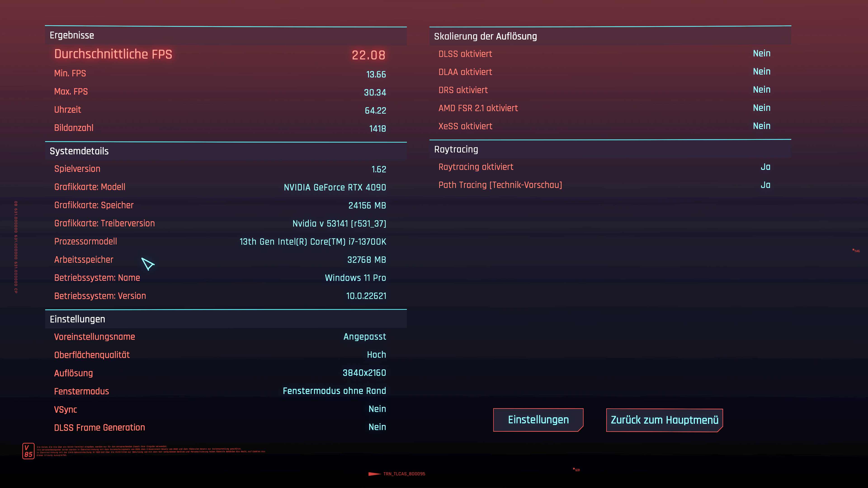Click the Raytracing section header
868x488 pixels.
[456, 149]
